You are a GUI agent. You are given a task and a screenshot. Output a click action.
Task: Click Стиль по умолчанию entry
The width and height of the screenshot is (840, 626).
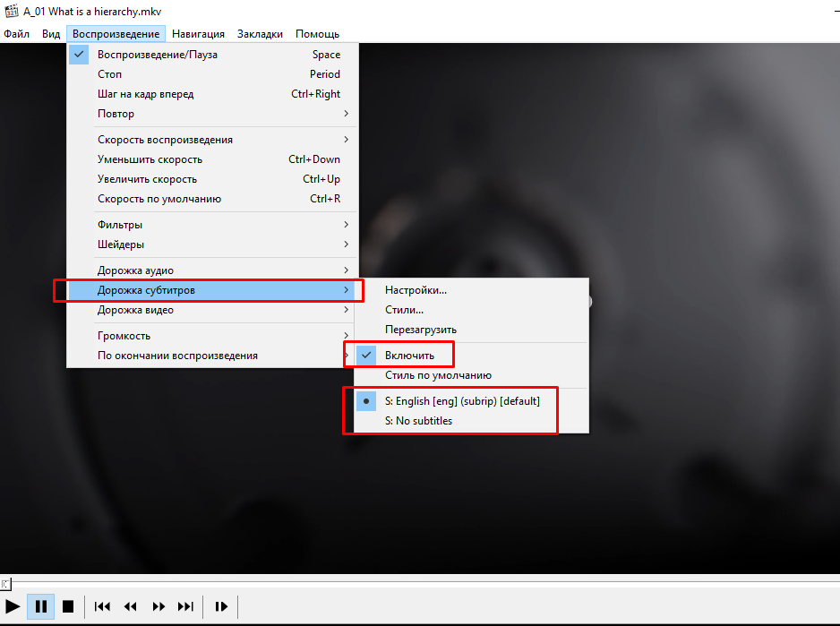(x=471, y=375)
